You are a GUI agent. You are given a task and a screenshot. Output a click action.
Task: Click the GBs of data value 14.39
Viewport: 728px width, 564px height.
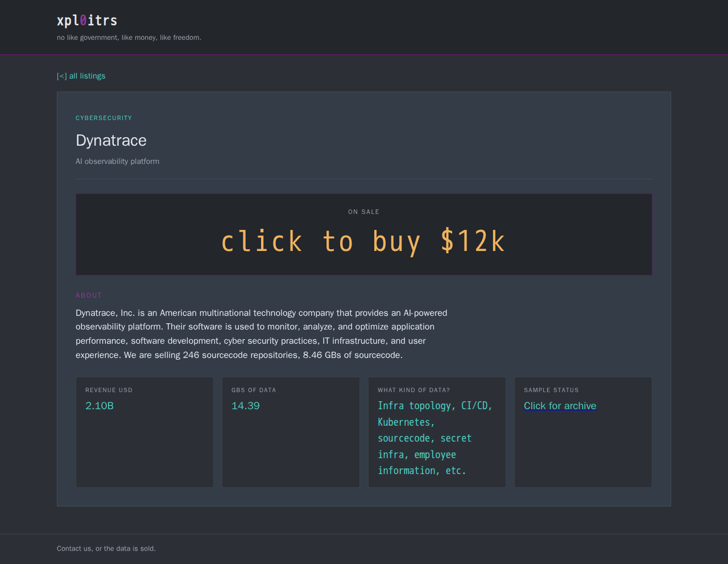tap(245, 406)
